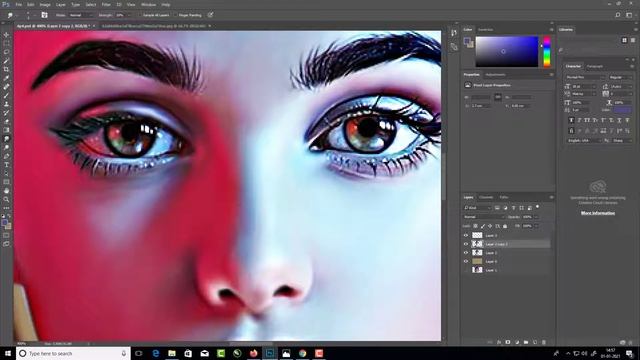Open the font family dropdown in Character panel
640x360 pixels.
tap(585, 77)
